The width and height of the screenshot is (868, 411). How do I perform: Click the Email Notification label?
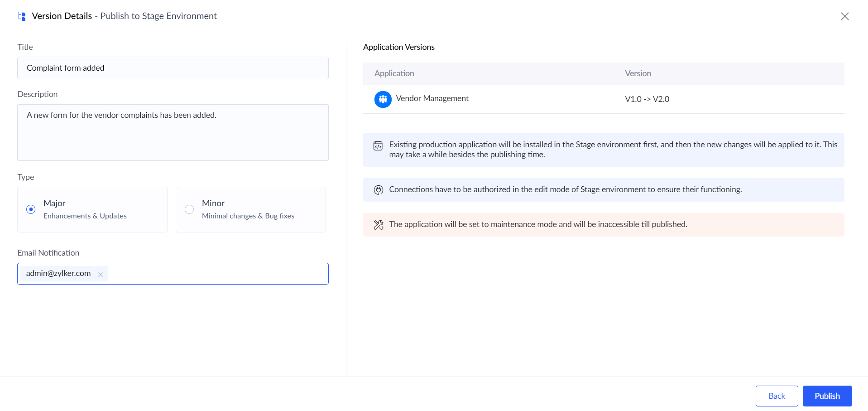click(48, 253)
